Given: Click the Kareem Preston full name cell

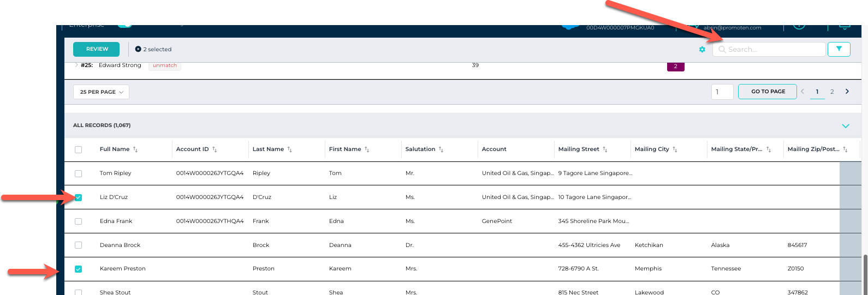Looking at the screenshot, I should (x=122, y=269).
